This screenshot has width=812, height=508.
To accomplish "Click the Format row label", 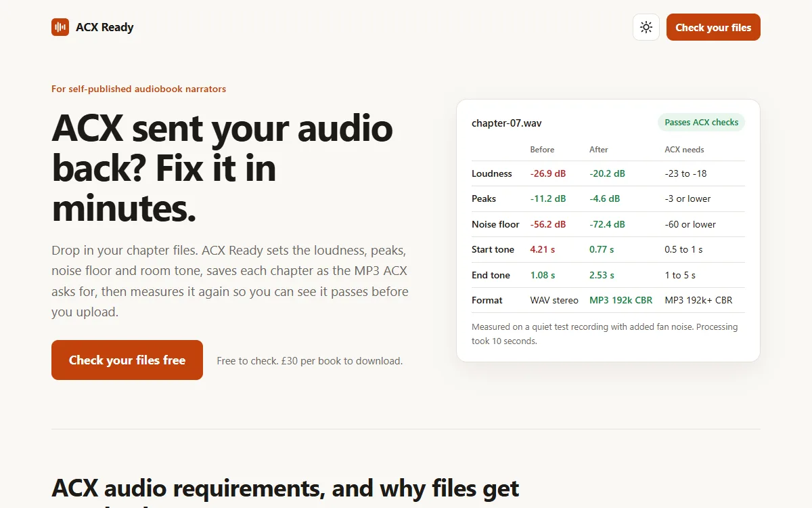I will (x=487, y=300).
